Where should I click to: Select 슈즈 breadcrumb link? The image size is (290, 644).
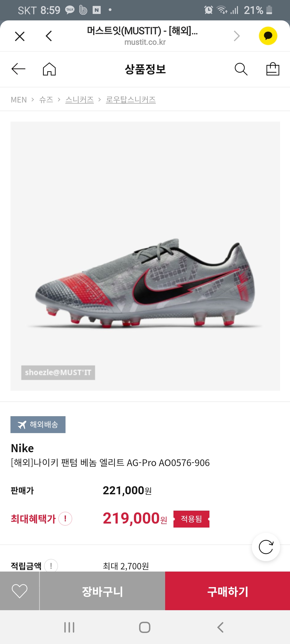pyautogui.click(x=46, y=100)
